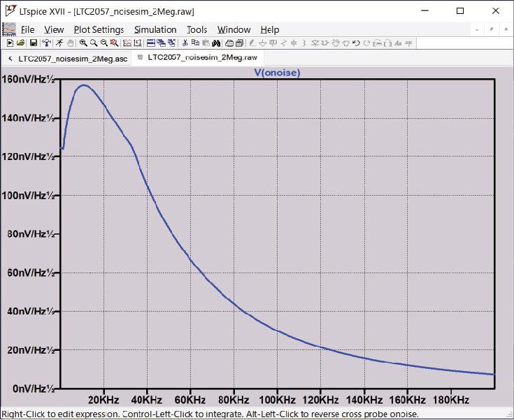The height and width of the screenshot is (420, 514).
Task: Open the View menu
Action: pos(54,29)
